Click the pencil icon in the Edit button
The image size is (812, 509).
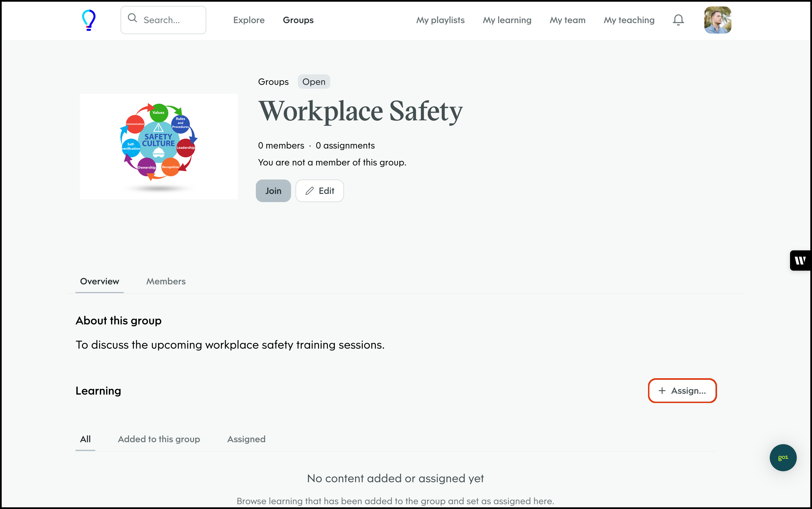[x=310, y=191]
